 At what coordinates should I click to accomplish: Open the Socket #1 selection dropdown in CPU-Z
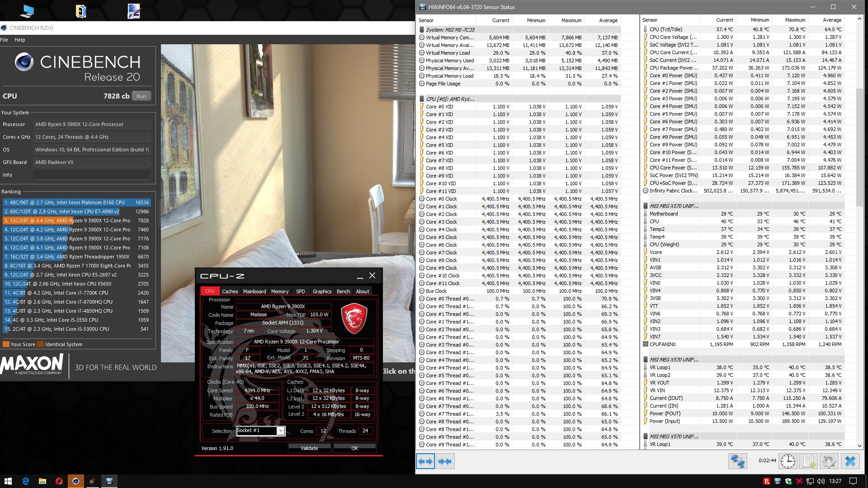(x=280, y=431)
